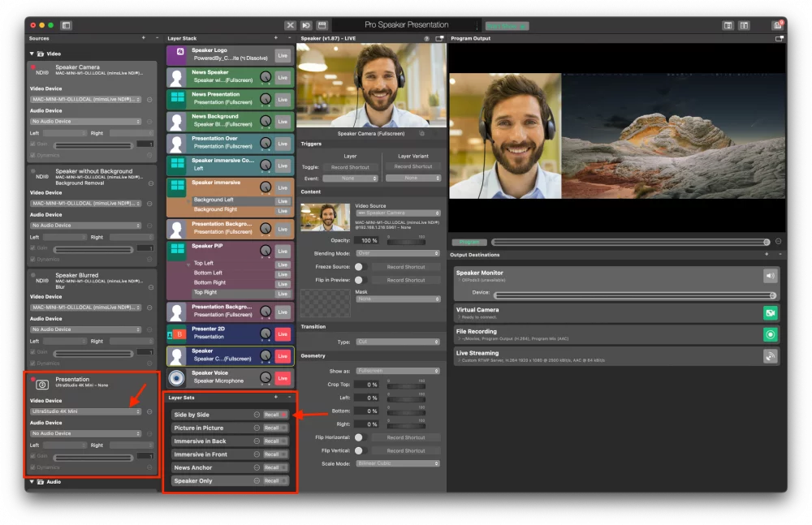The width and height of the screenshot is (812, 525).
Task: Select the Background Right variant
Action: pos(215,209)
